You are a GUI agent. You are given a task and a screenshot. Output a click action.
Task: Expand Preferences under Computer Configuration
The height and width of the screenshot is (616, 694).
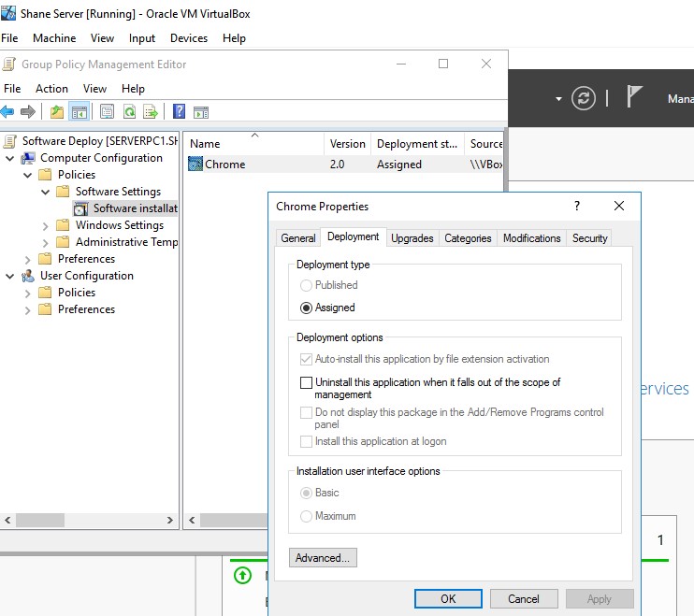coord(27,260)
